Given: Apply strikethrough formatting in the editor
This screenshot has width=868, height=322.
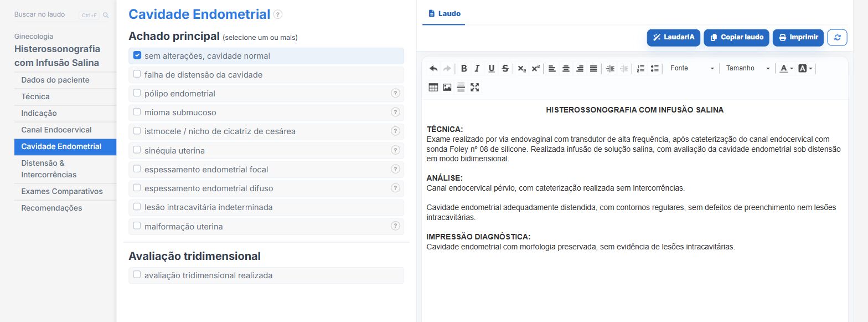Looking at the screenshot, I should click(x=505, y=68).
